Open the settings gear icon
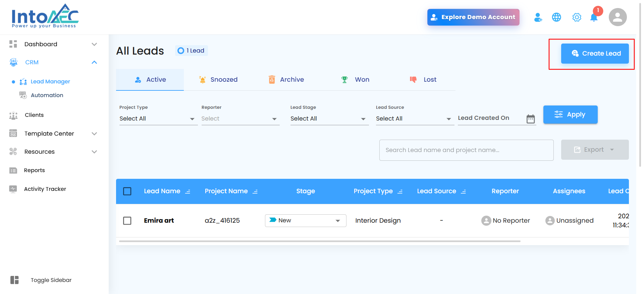Screen dimensions: 644x294 577,17
